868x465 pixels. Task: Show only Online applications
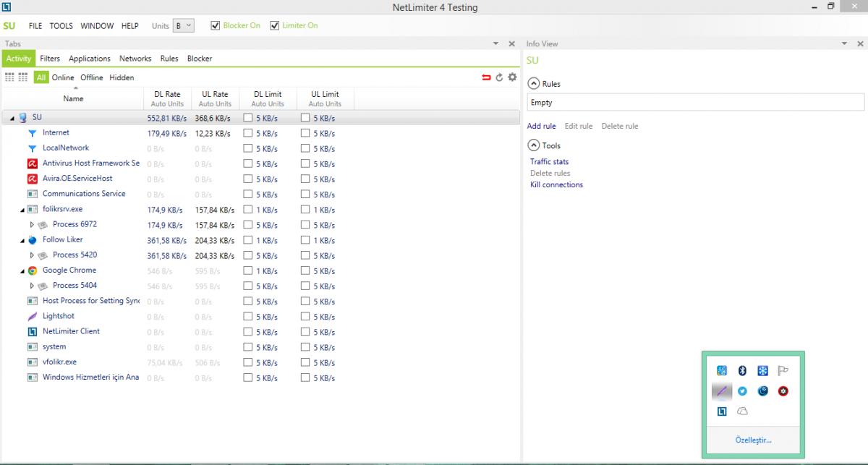tap(63, 77)
